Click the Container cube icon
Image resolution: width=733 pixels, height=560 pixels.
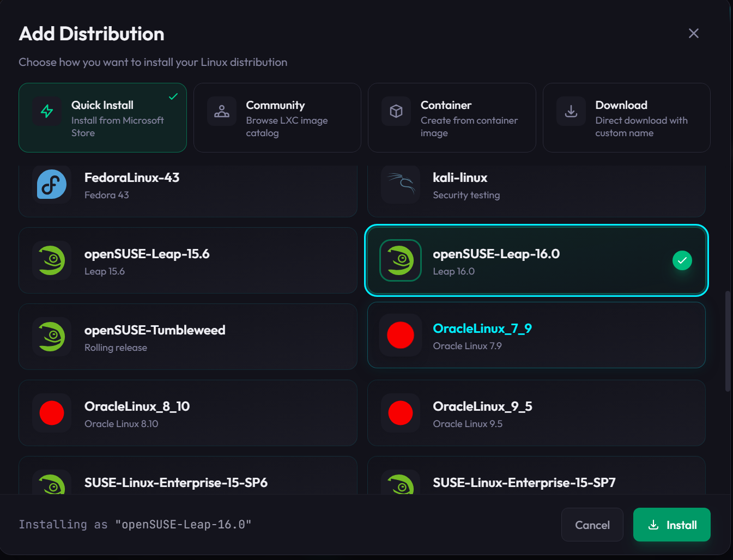click(x=396, y=111)
